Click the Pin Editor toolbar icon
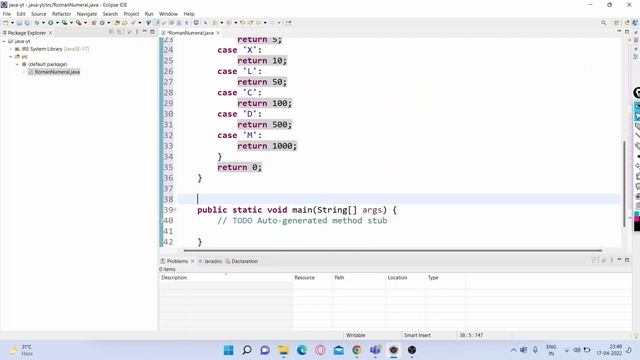The height and width of the screenshot is (360, 640). click(x=289, y=23)
